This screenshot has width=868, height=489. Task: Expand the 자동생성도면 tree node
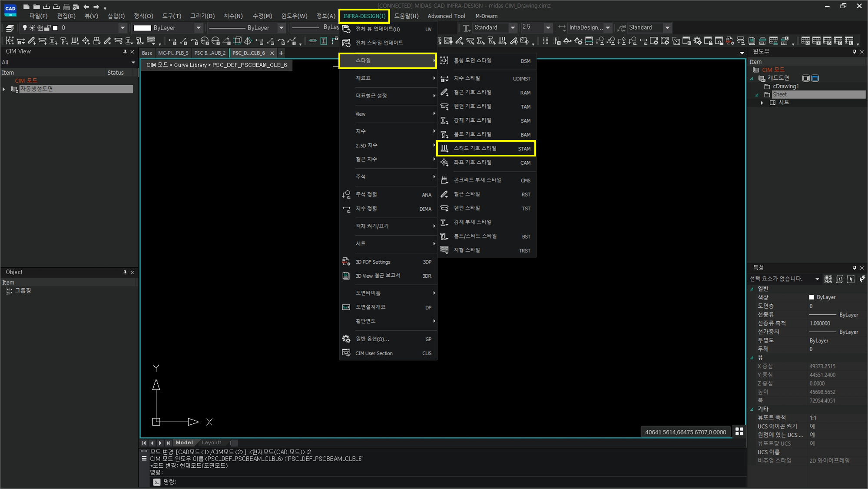(4, 89)
